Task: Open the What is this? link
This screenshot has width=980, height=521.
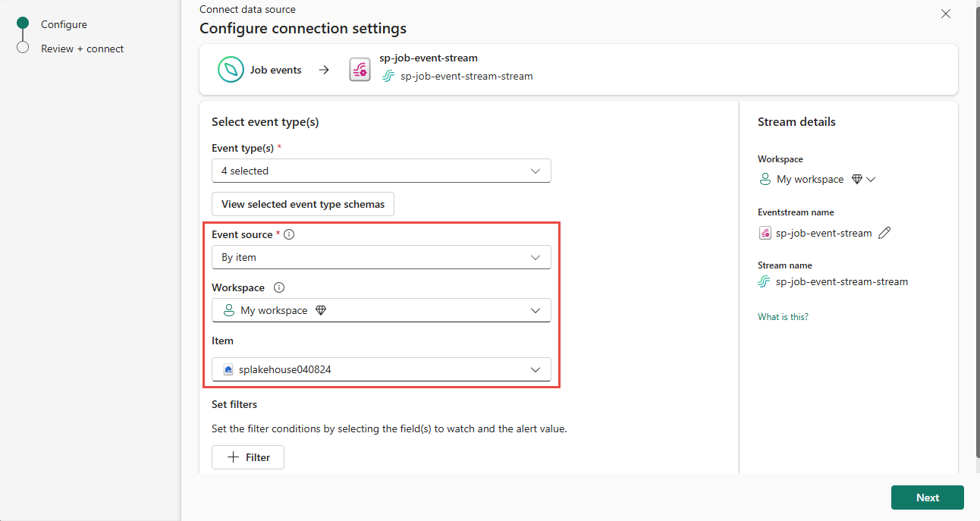Action: pyautogui.click(x=783, y=317)
